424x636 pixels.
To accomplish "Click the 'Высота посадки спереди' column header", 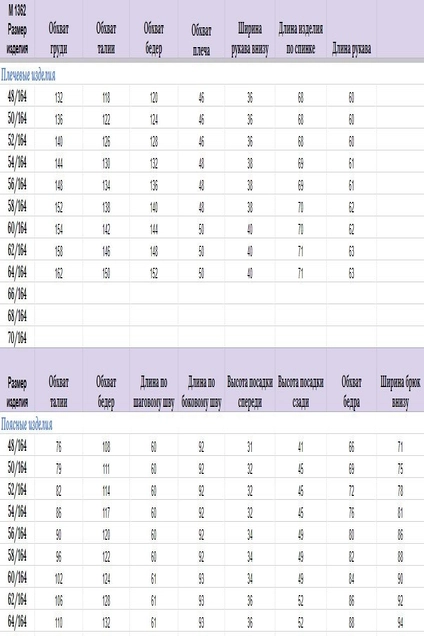I will [x=250, y=392].
